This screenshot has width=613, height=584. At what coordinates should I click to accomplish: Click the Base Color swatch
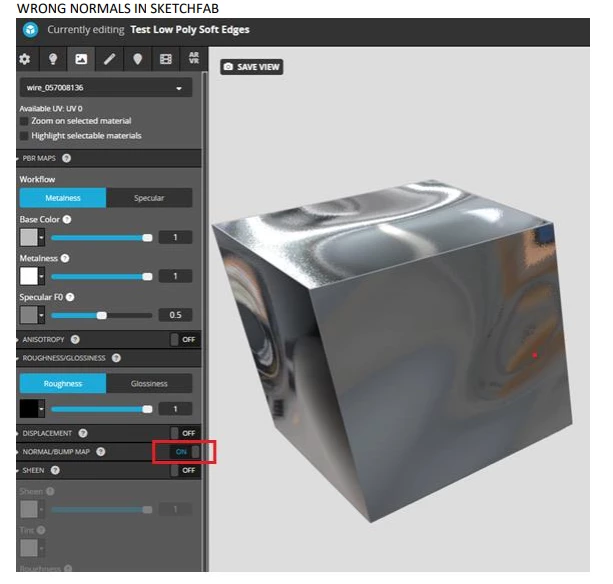click(x=29, y=238)
